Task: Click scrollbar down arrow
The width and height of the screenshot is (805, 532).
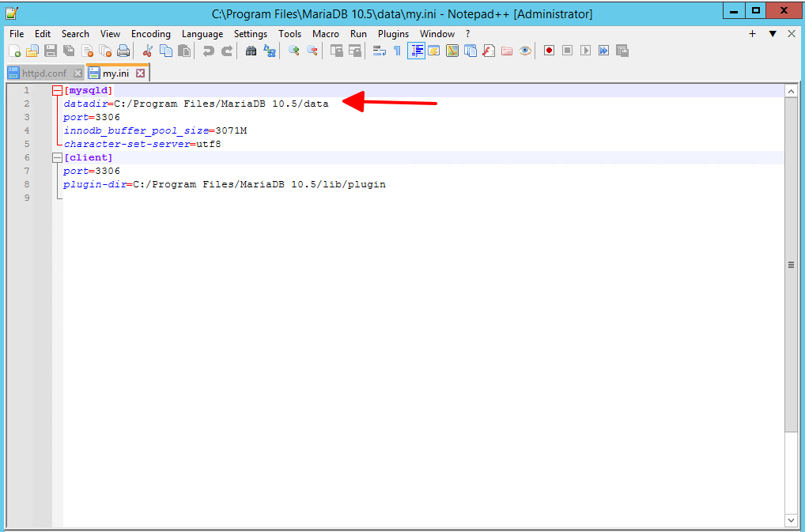Action: pos(791,520)
